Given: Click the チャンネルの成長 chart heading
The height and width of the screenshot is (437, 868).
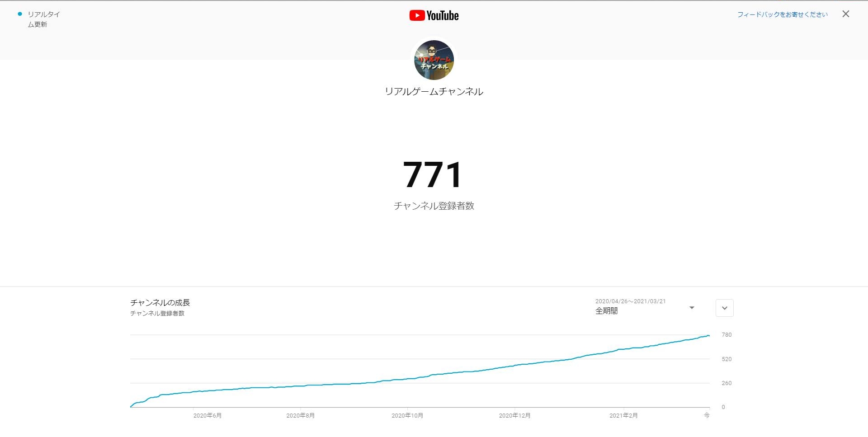Looking at the screenshot, I should (x=160, y=303).
